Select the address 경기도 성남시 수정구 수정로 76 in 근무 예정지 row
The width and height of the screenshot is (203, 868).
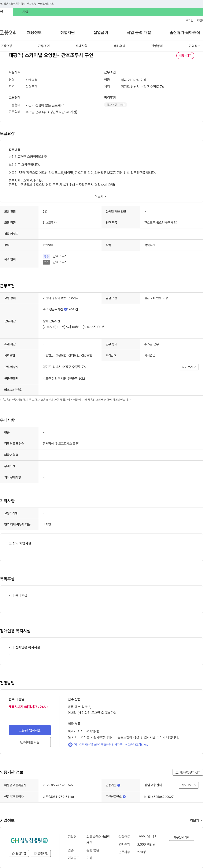[x=64, y=367]
